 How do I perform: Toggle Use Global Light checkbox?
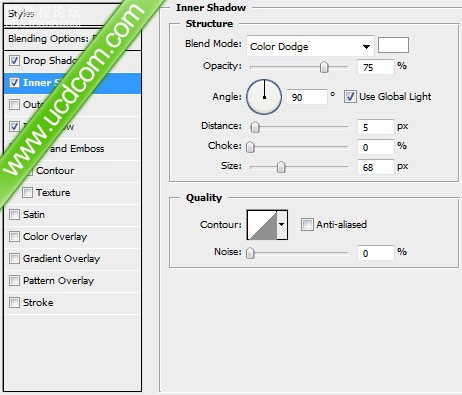[x=350, y=97]
